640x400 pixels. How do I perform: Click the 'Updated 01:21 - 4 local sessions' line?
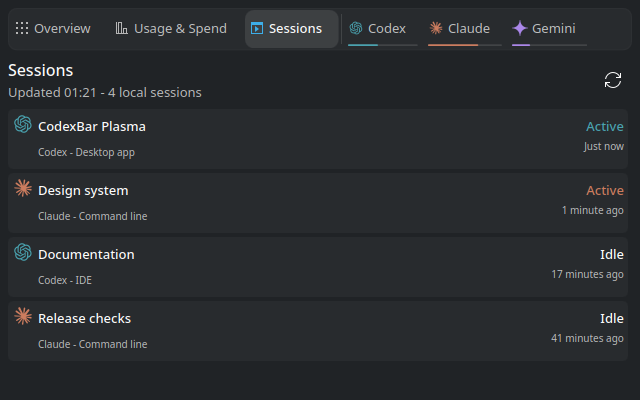pyautogui.click(x=105, y=93)
